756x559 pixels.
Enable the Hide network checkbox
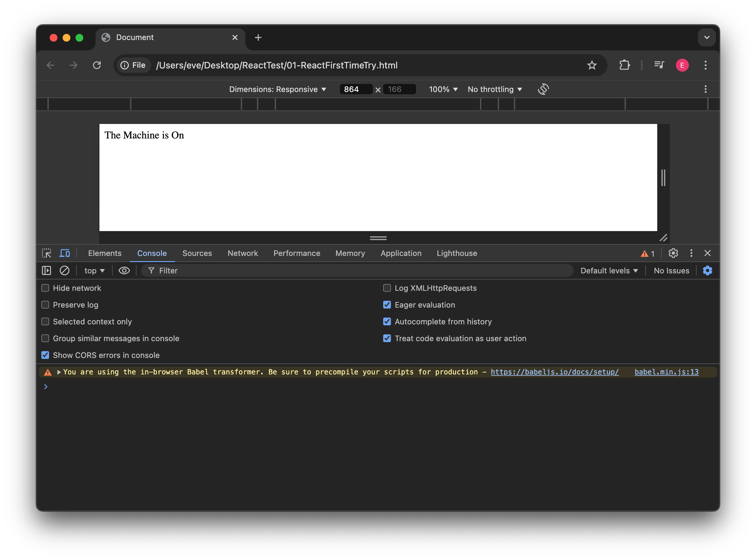(45, 288)
